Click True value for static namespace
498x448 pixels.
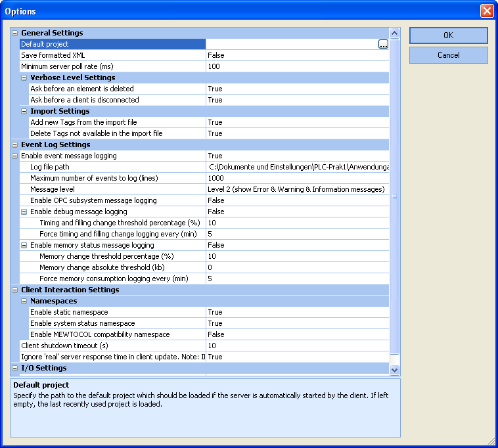click(215, 312)
